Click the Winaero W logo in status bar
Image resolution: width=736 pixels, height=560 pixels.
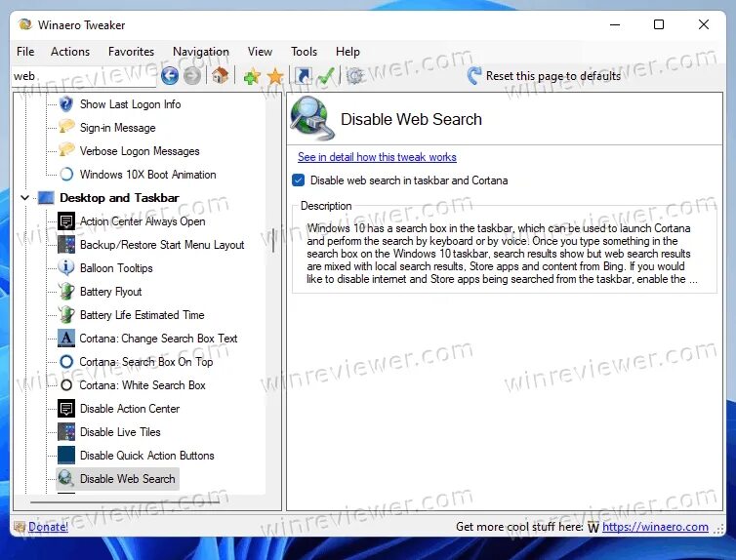point(593,528)
